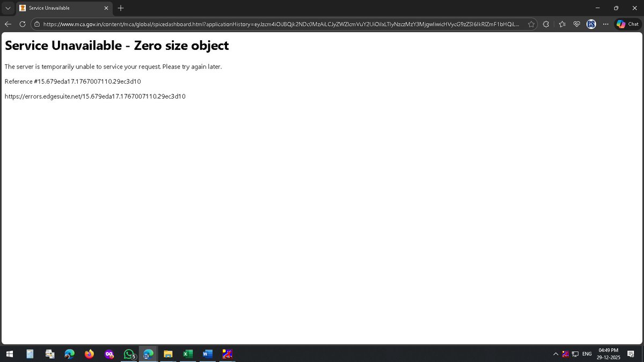644x362 pixels.
Task: Minimize the Edge window
Action: (x=598, y=8)
